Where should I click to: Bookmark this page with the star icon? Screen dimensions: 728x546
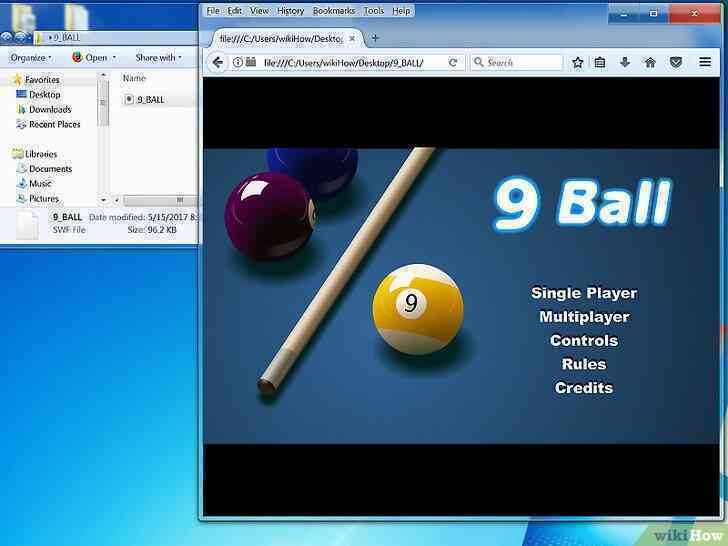click(x=578, y=62)
